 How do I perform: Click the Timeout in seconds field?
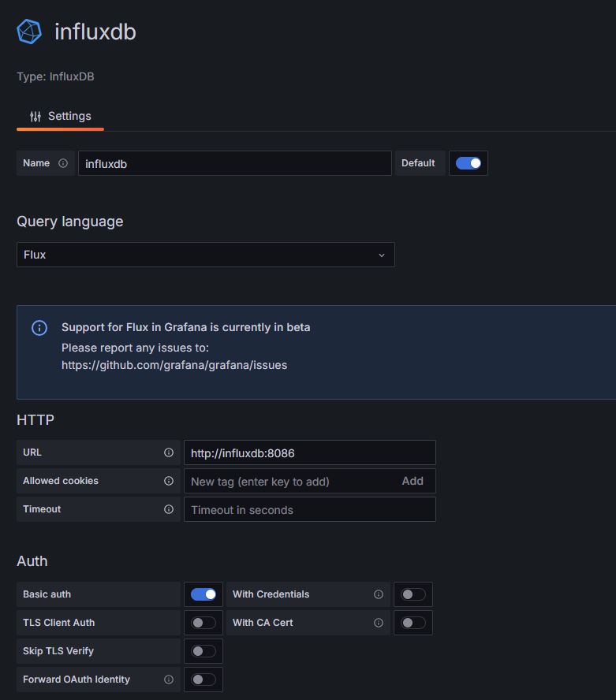pos(309,509)
